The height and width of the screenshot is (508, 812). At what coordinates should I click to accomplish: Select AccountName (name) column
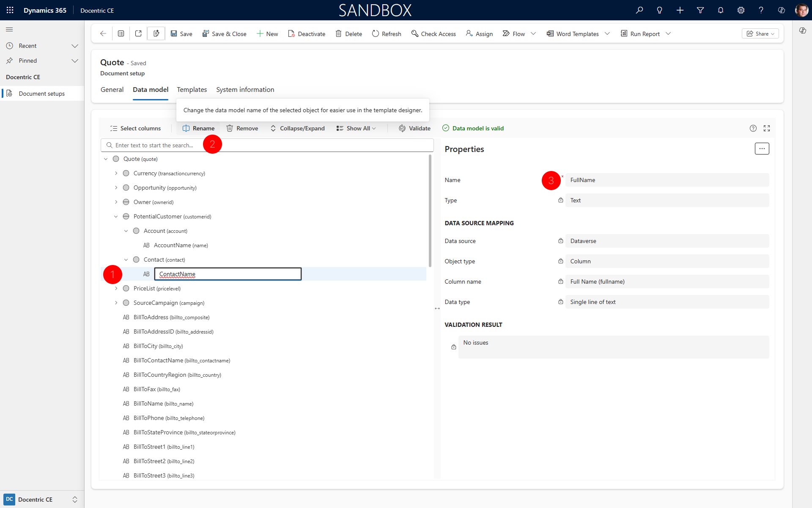(x=181, y=246)
